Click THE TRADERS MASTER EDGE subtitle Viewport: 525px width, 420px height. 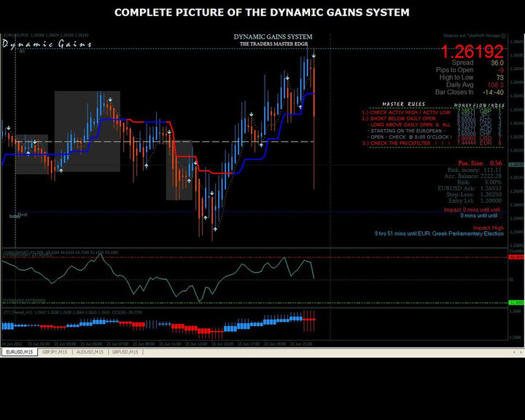tap(273, 44)
